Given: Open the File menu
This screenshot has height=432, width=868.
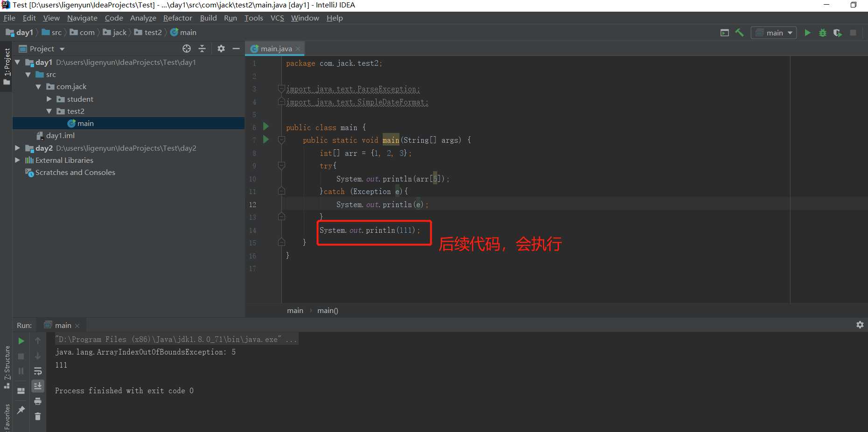Looking at the screenshot, I should (9, 18).
